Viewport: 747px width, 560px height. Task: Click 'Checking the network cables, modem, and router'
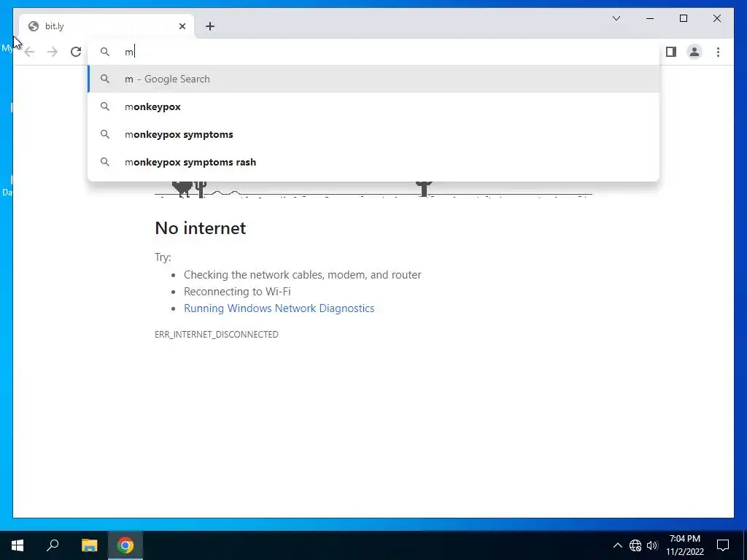[303, 275]
